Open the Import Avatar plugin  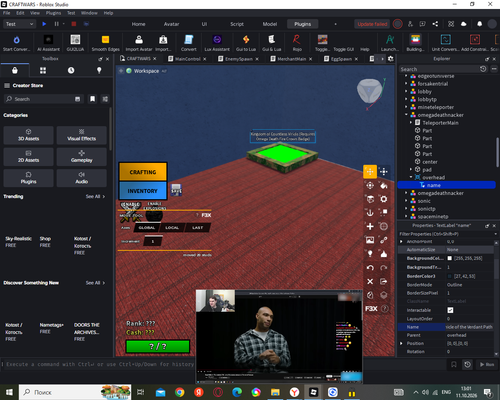139,43
